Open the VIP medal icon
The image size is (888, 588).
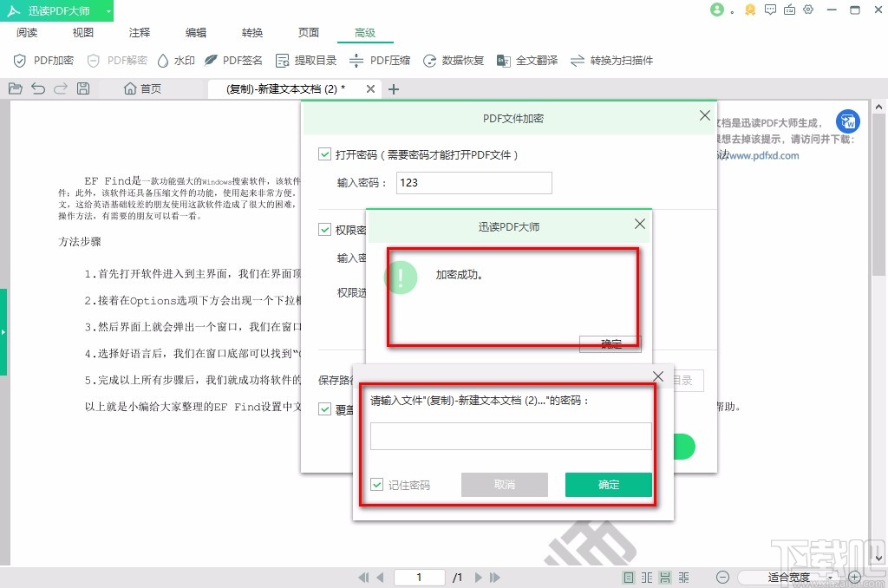(x=750, y=10)
